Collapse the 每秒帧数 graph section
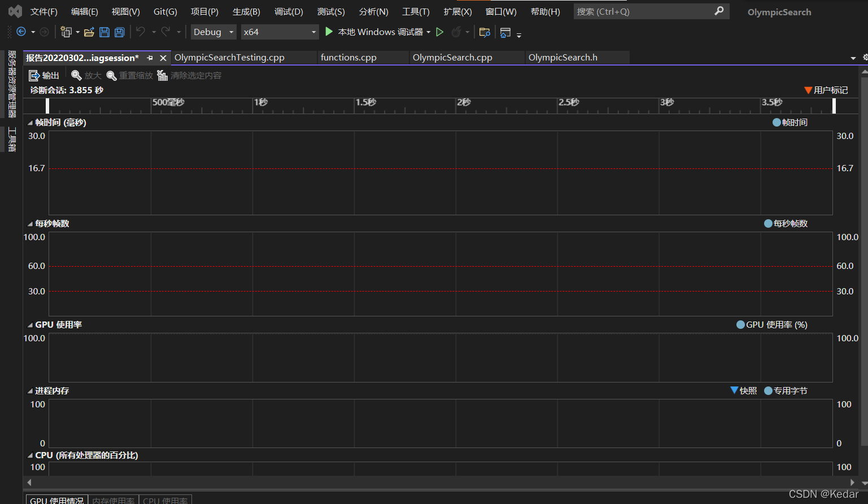The image size is (868, 504). click(30, 224)
